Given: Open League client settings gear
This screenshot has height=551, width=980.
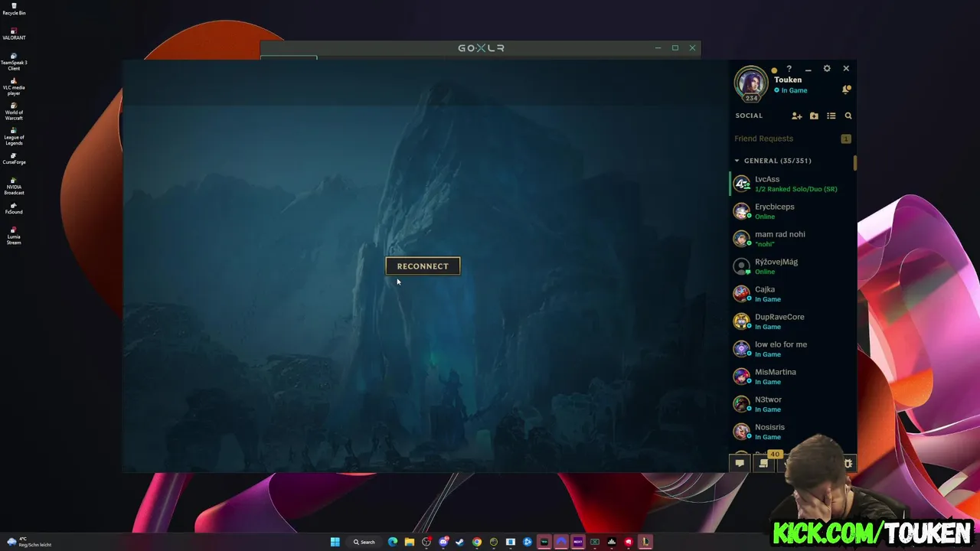Looking at the screenshot, I should coord(827,69).
